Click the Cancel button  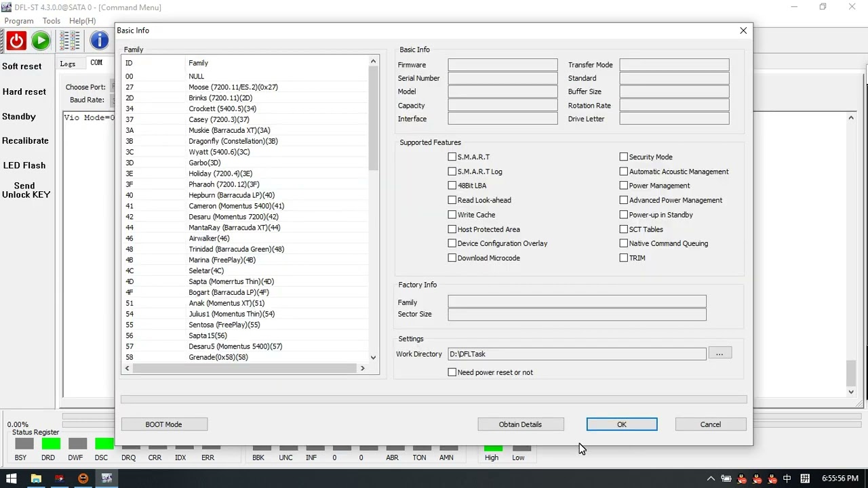click(x=711, y=424)
